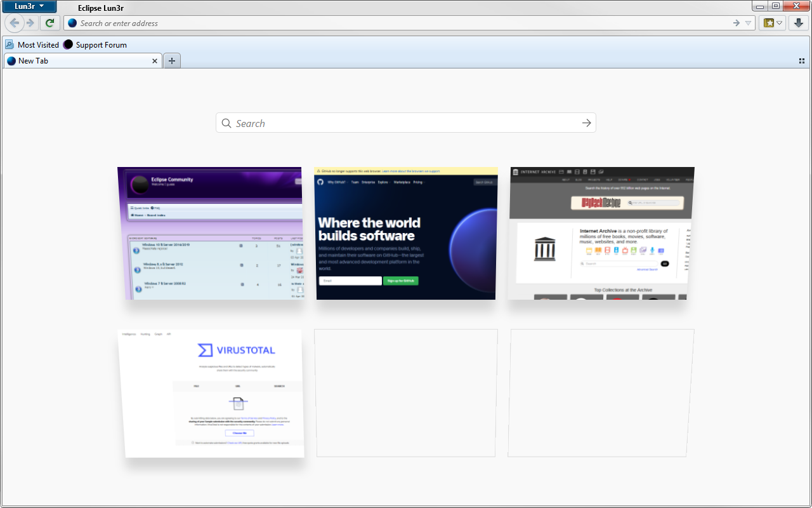This screenshot has width=812, height=508.
Task: Open the Support Forum bookmark
Action: point(95,45)
